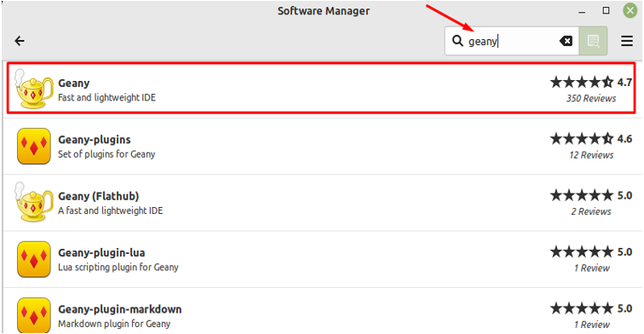Click the Geany-plugin-markdown diamond icon
This screenshot has height=334, width=644.
pyautogui.click(x=34, y=314)
